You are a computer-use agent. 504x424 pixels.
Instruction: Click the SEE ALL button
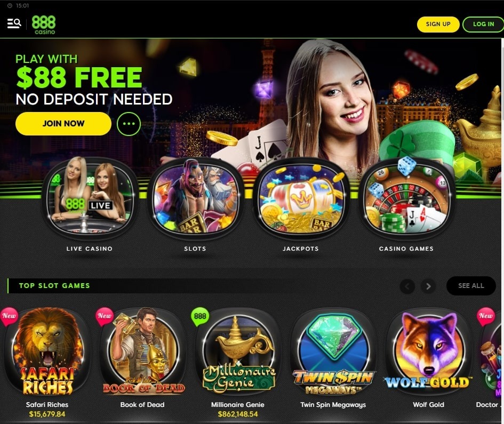click(471, 285)
